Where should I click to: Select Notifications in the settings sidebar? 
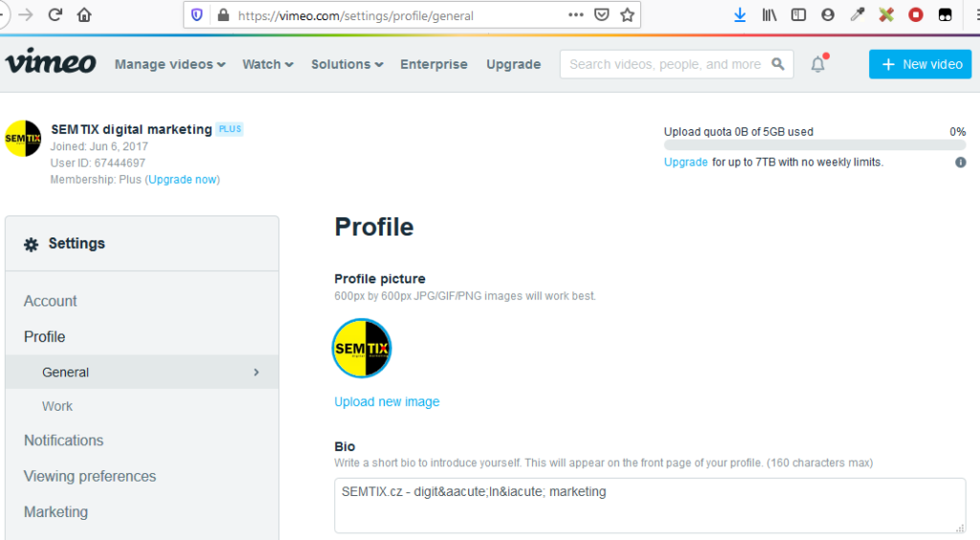(x=63, y=440)
